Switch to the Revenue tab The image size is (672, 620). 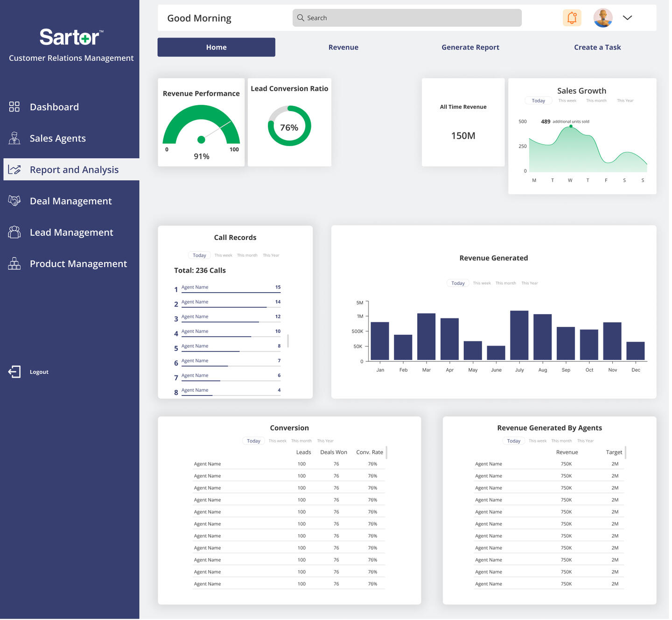coord(343,47)
